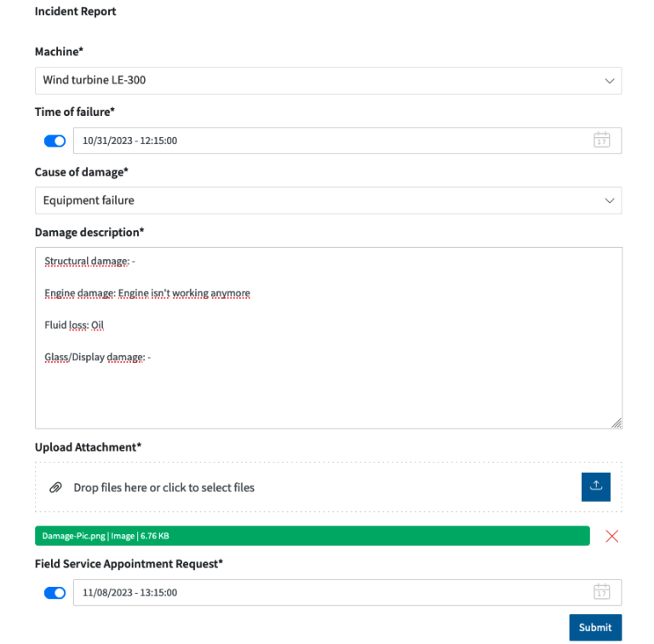
Task: Click the Incident Report heading
Action: point(75,12)
